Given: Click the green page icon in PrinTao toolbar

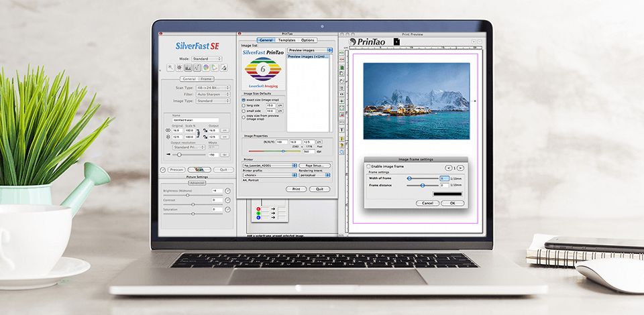Looking at the screenshot, I should click(341, 67).
